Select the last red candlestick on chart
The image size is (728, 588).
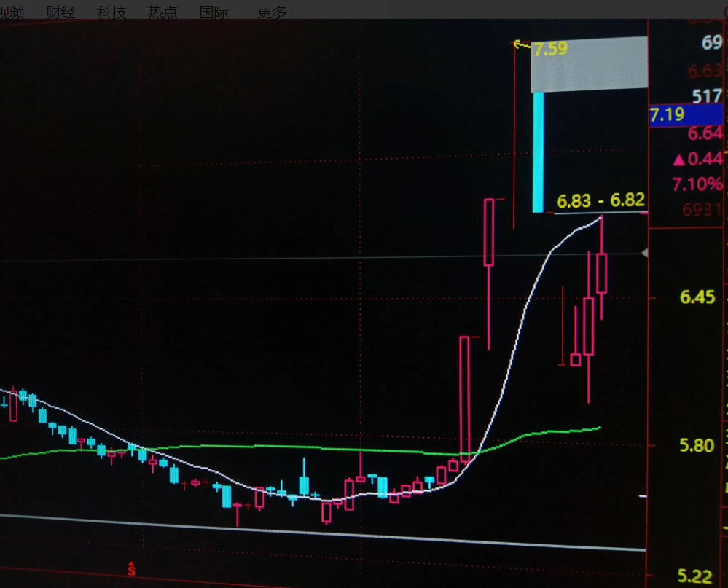click(601, 273)
